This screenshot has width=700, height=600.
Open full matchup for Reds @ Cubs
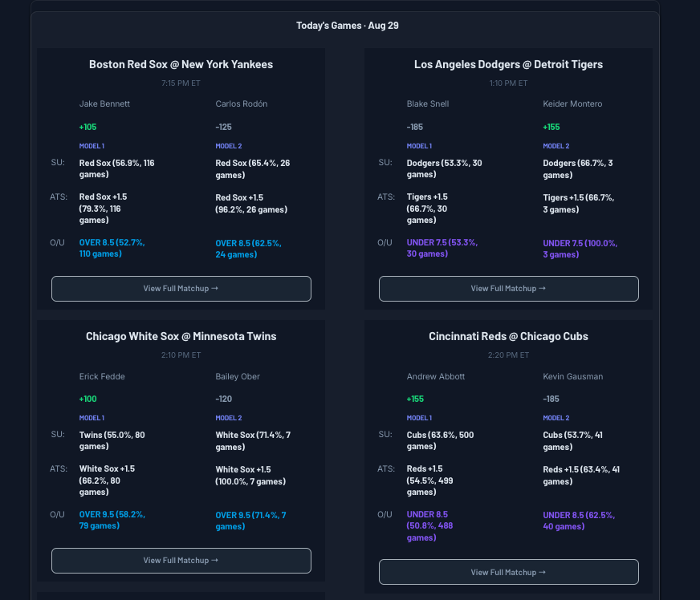508,572
